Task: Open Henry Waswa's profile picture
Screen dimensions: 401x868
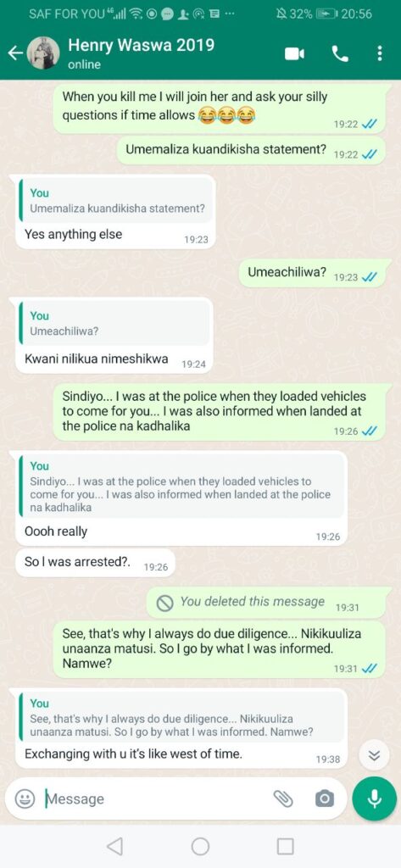Action: 43,53
